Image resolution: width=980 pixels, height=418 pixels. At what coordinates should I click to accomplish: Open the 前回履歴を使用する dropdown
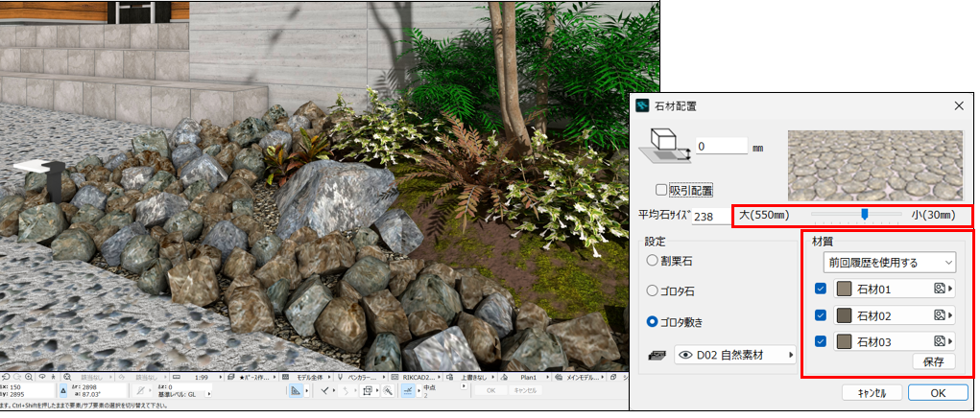coord(884,262)
